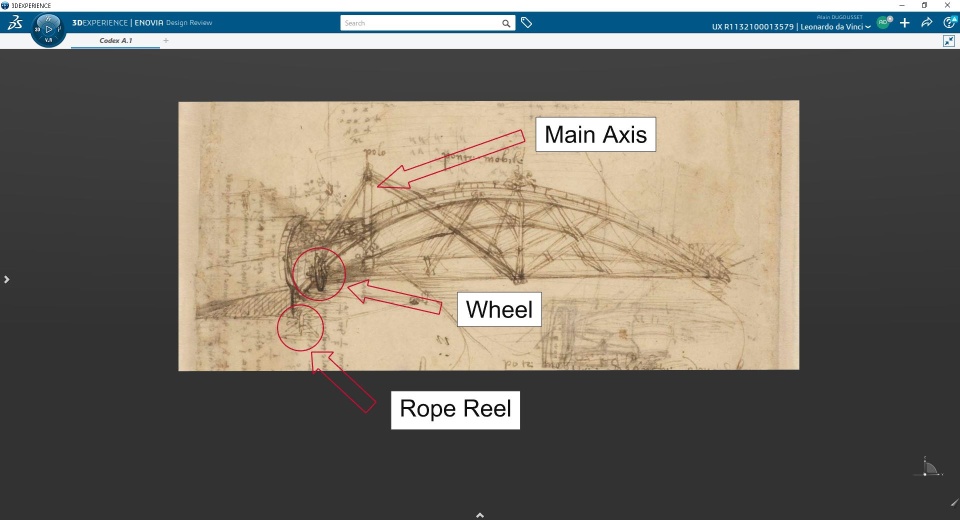Open the compass play button
The image size is (960, 520).
click(x=48, y=29)
